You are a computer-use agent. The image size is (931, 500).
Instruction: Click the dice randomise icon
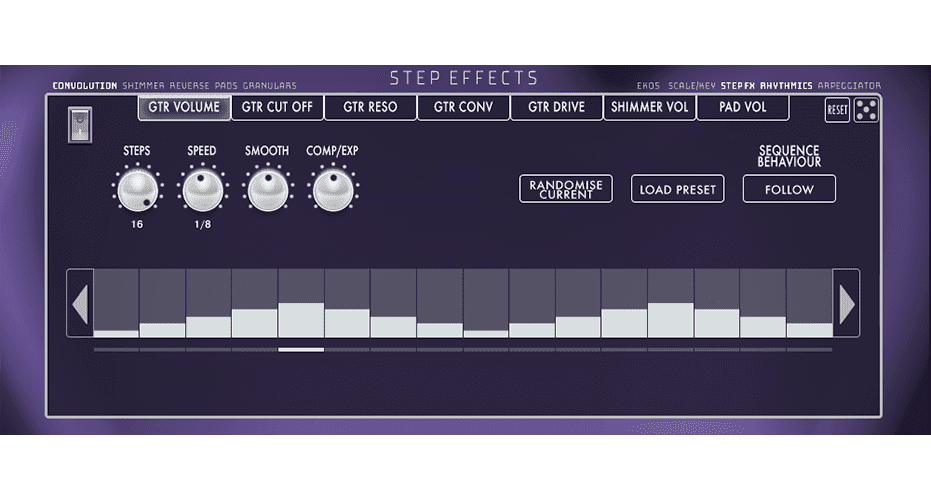coord(866,110)
